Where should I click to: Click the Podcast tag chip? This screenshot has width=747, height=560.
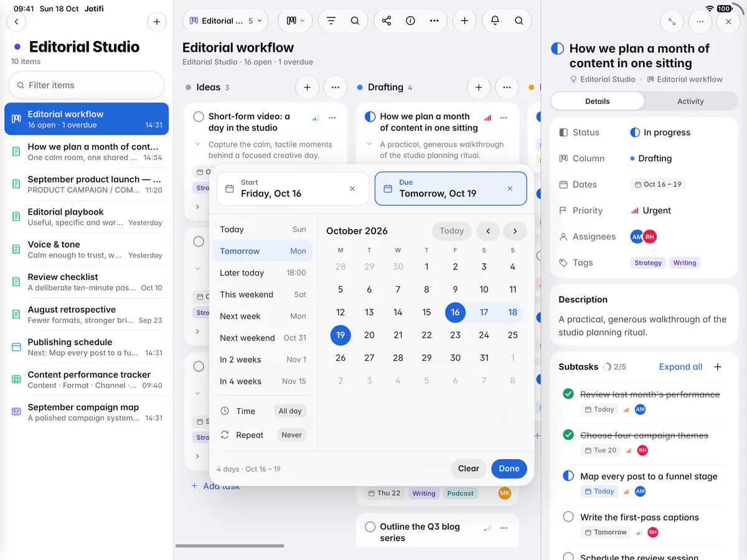461,493
